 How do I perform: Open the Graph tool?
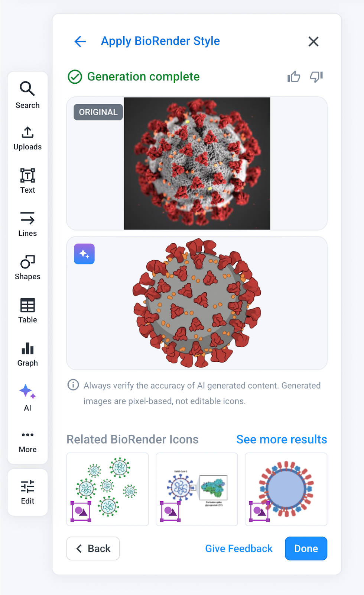27,354
